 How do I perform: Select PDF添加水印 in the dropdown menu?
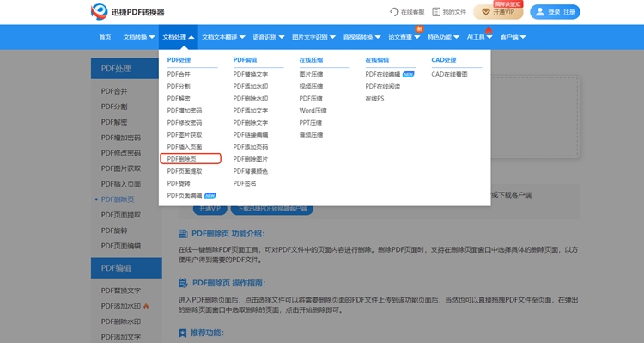point(251,86)
